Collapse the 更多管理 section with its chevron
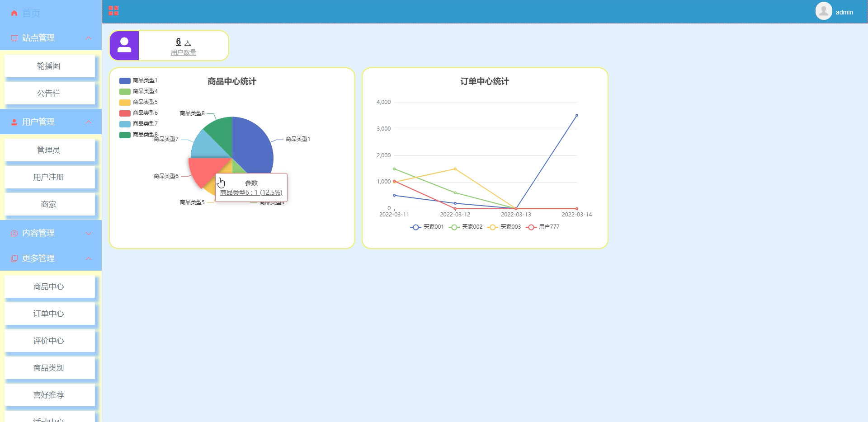The width and height of the screenshot is (868, 422). point(89,258)
